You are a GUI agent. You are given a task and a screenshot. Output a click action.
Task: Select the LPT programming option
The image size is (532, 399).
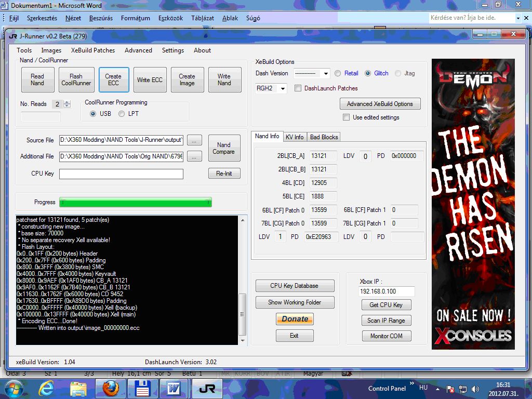pyautogui.click(x=122, y=114)
